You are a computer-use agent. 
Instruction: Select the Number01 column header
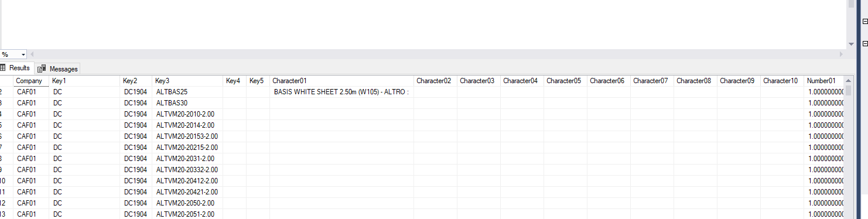point(824,81)
